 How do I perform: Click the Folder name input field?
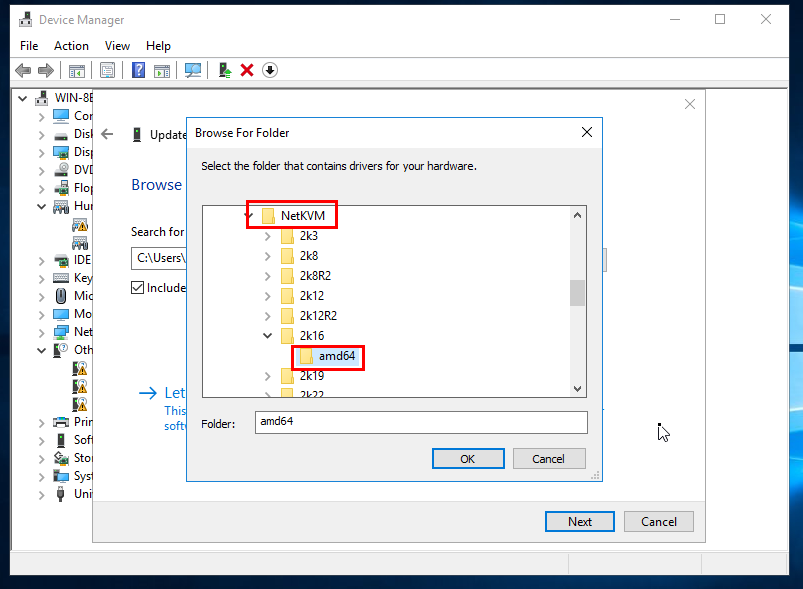421,423
